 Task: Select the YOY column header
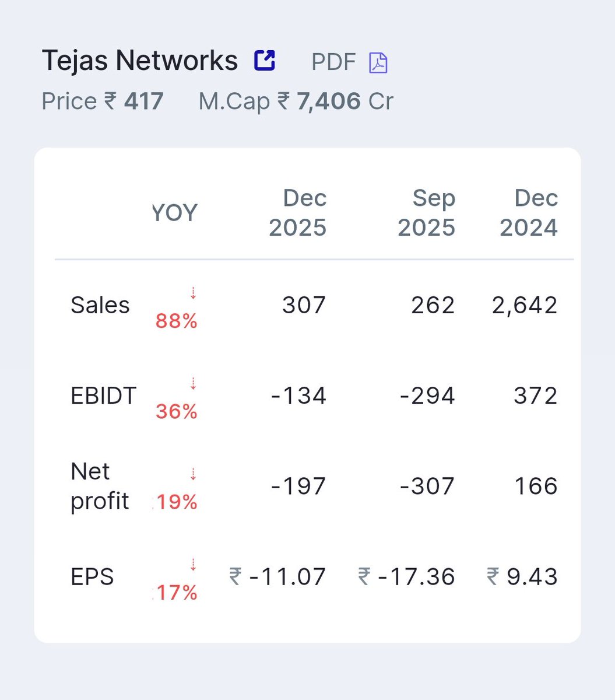[175, 213]
